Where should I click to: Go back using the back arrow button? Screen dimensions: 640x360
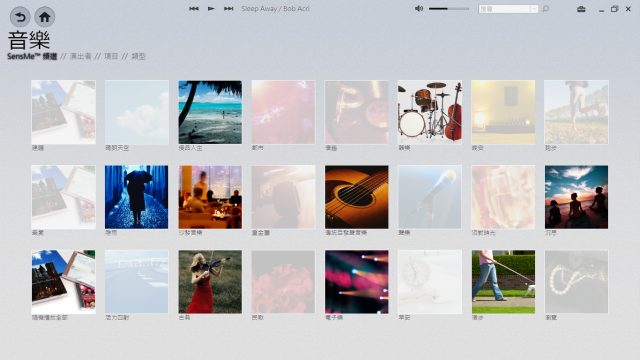[x=20, y=17]
